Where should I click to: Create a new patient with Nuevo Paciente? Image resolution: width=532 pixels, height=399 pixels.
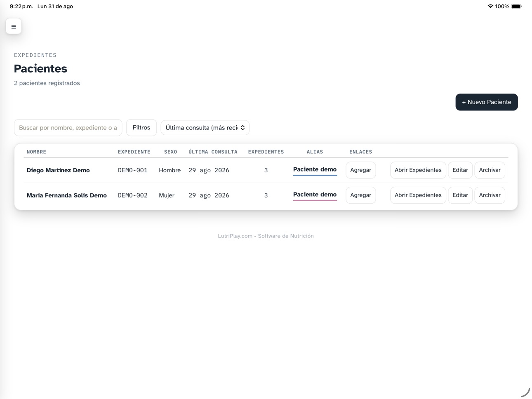(487, 102)
